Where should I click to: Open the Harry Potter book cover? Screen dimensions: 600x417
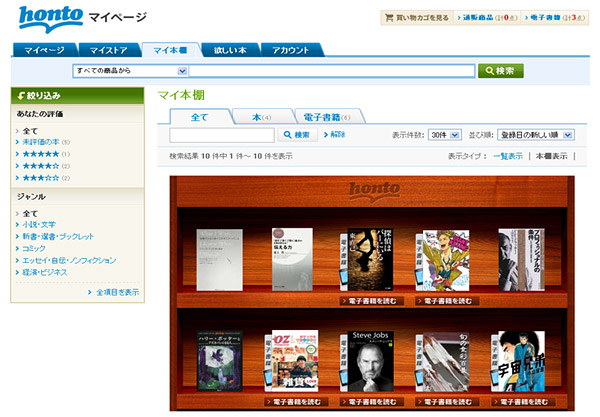point(219,361)
